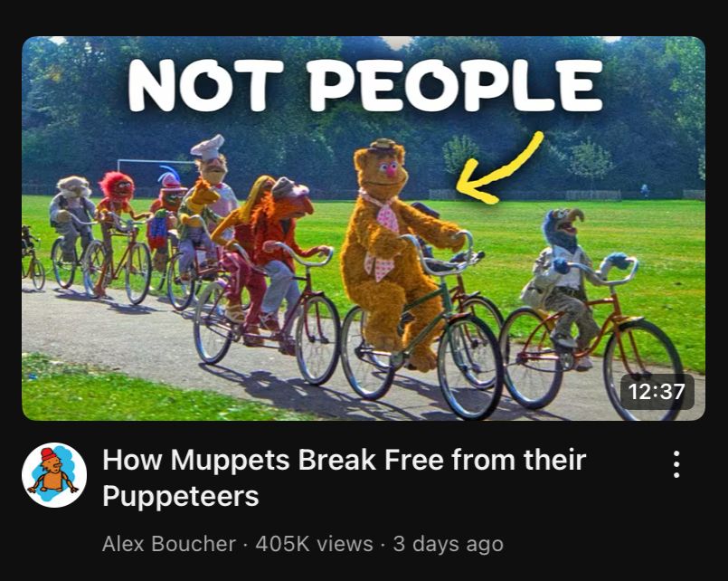Click the gray-haired Muppet at the line's rear
The image size is (728, 581).
click(x=71, y=212)
